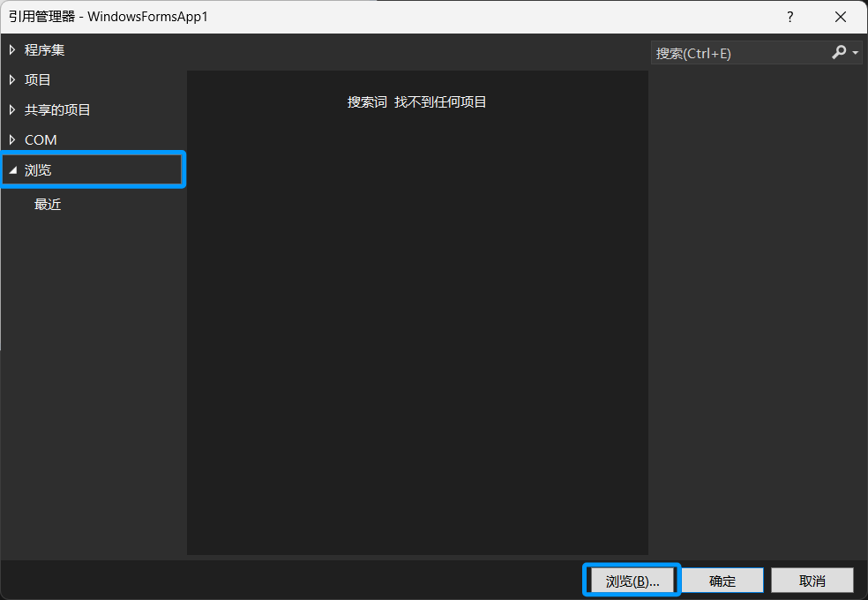Click the 搜索词 找不到任何项目 message text
The width and height of the screenshot is (868, 600).
416,102
